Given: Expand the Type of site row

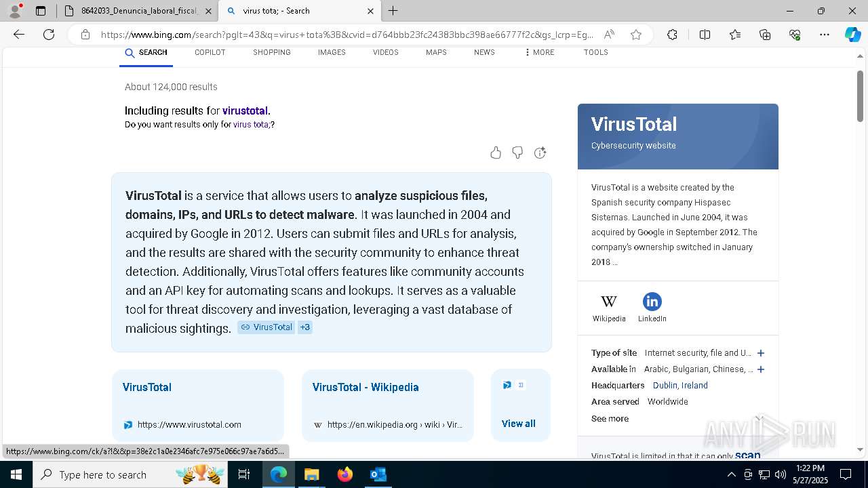Looking at the screenshot, I should (761, 353).
